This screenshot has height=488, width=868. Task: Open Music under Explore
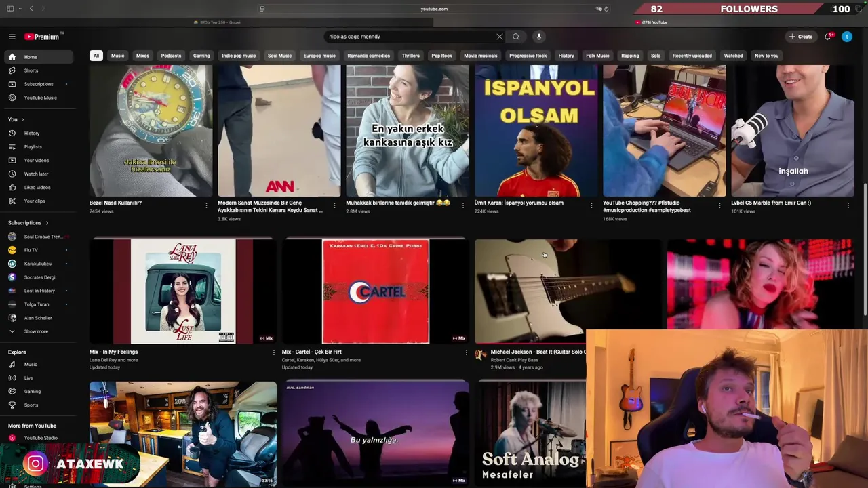pyautogui.click(x=37, y=364)
